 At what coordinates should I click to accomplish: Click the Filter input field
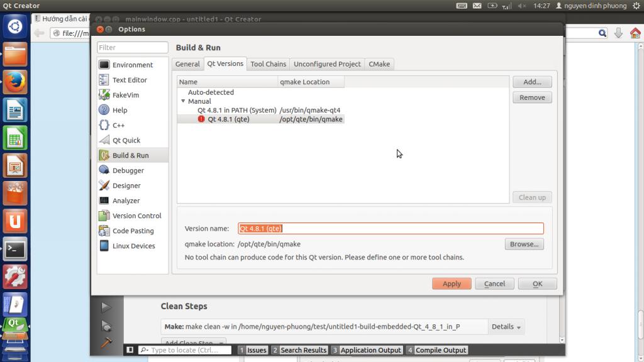pos(133,47)
